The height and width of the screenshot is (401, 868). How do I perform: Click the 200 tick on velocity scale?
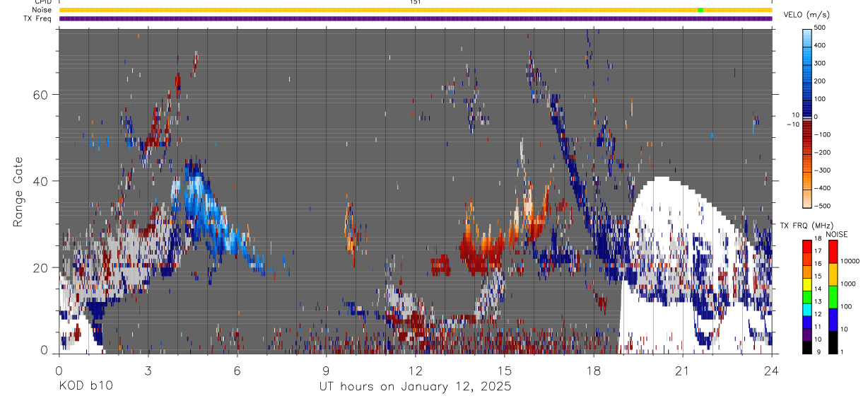tap(820, 81)
